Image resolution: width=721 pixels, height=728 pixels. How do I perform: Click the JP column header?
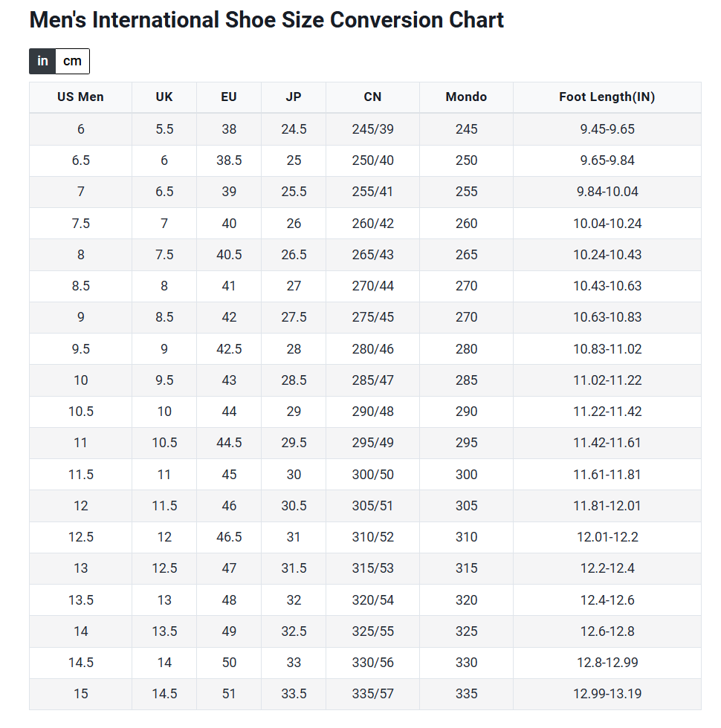pyautogui.click(x=294, y=97)
